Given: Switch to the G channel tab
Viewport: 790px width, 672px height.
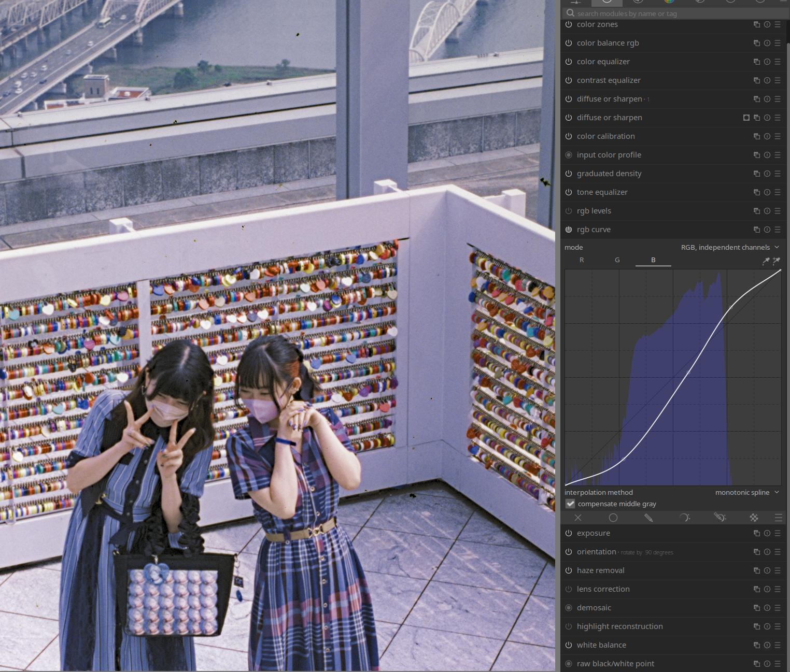Looking at the screenshot, I should pos(617,260).
